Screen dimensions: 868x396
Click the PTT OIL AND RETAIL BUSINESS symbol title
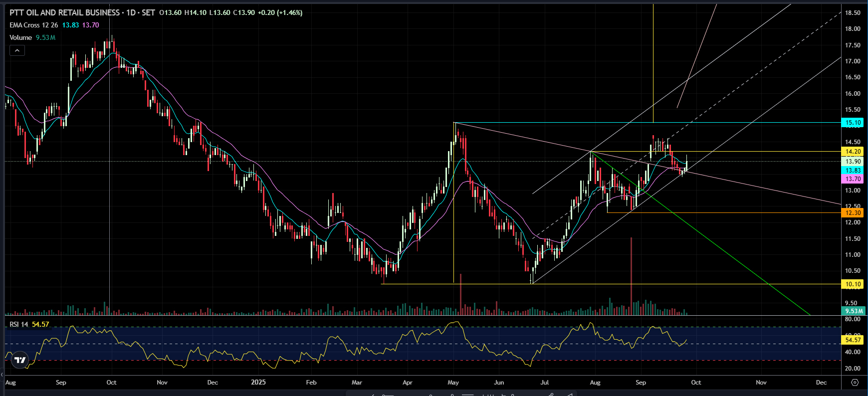65,12
